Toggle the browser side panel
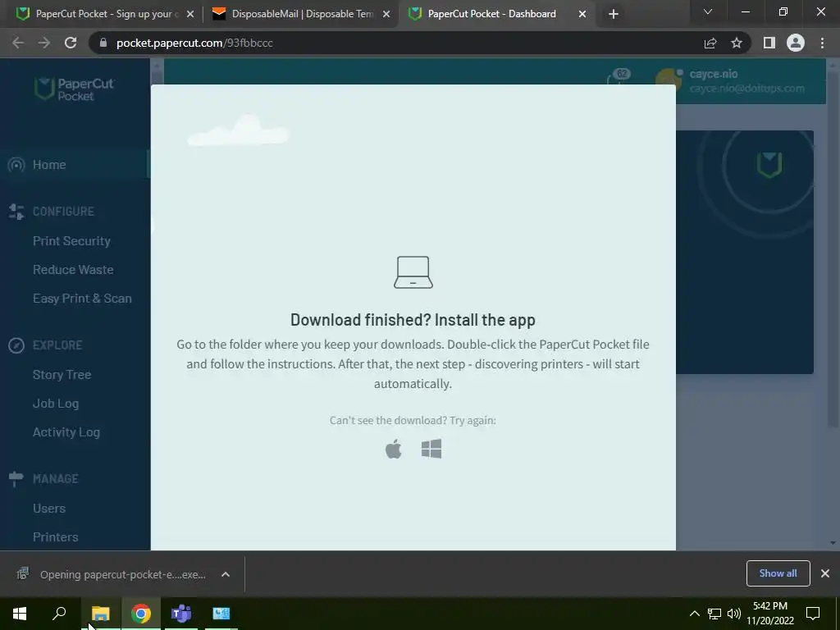The height and width of the screenshot is (630, 840). [x=769, y=43]
